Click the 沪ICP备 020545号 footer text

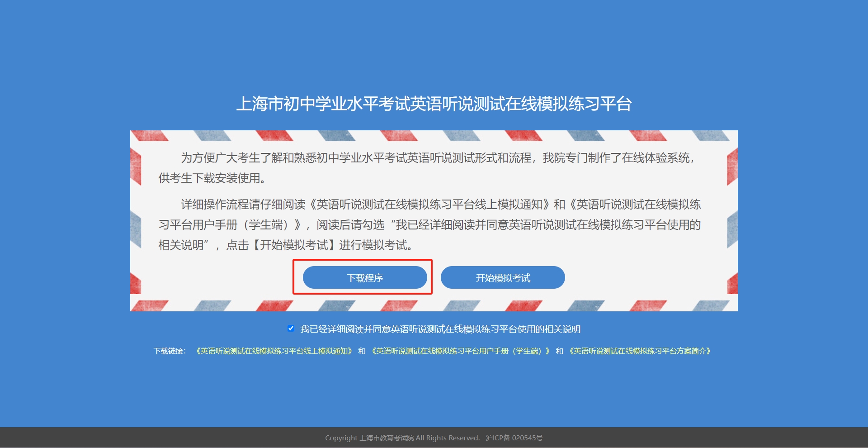click(x=514, y=438)
